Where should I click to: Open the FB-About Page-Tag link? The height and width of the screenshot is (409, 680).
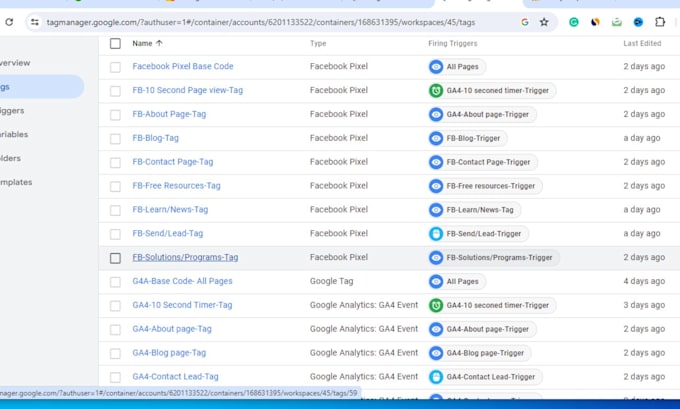[x=169, y=114]
